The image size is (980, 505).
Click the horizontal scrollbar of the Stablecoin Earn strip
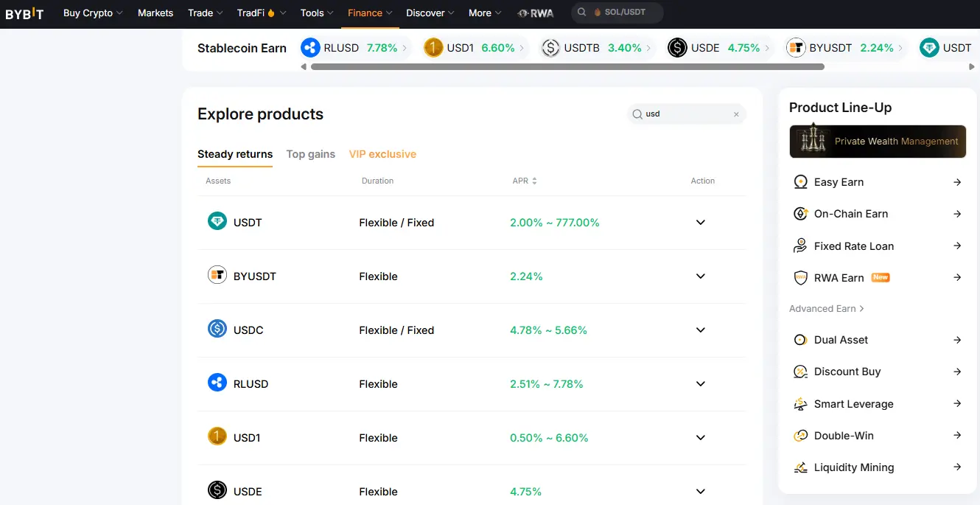click(567, 66)
